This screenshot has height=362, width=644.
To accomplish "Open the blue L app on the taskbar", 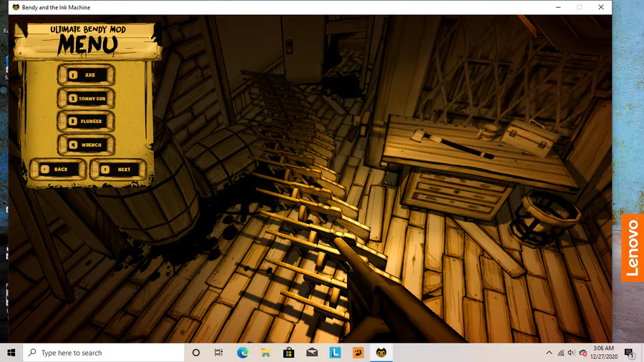I will click(335, 353).
